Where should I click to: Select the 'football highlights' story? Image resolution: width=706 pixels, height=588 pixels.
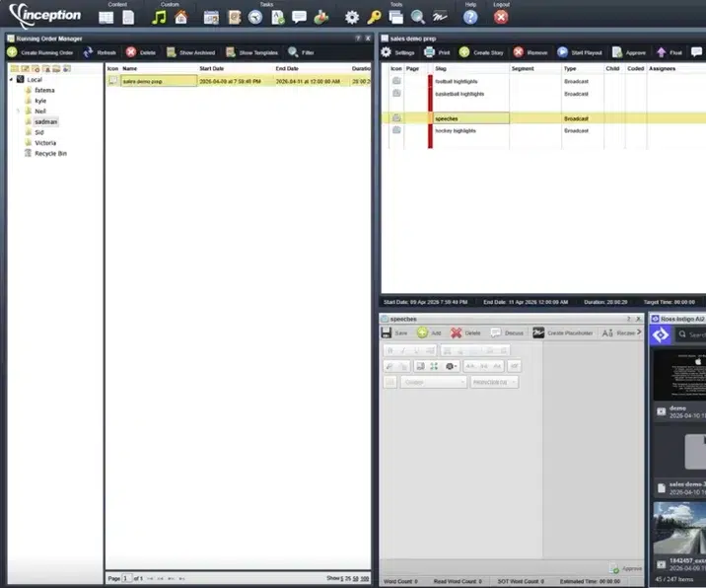point(457,82)
